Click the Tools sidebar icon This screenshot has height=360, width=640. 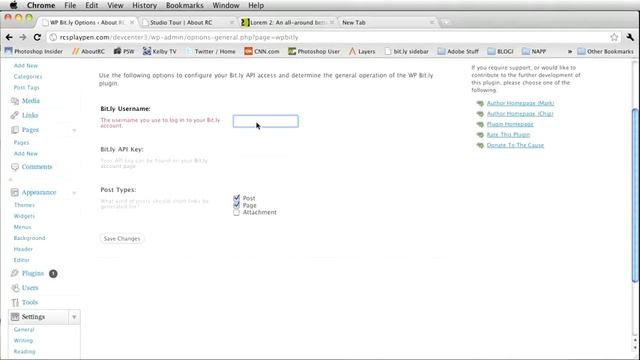click(x=15, y=302)
